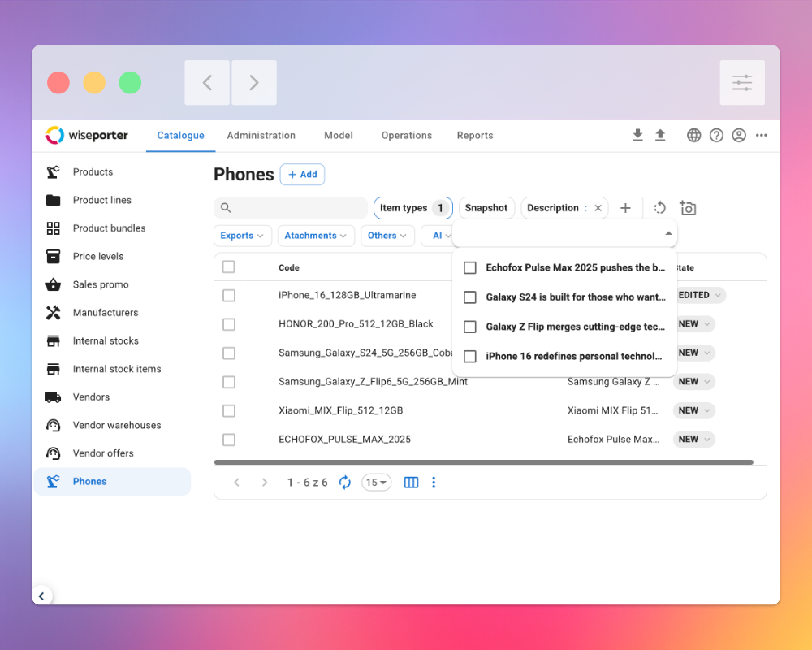
Task: Open Product bundles in the sidebar
Action: [x=112, y=228]
